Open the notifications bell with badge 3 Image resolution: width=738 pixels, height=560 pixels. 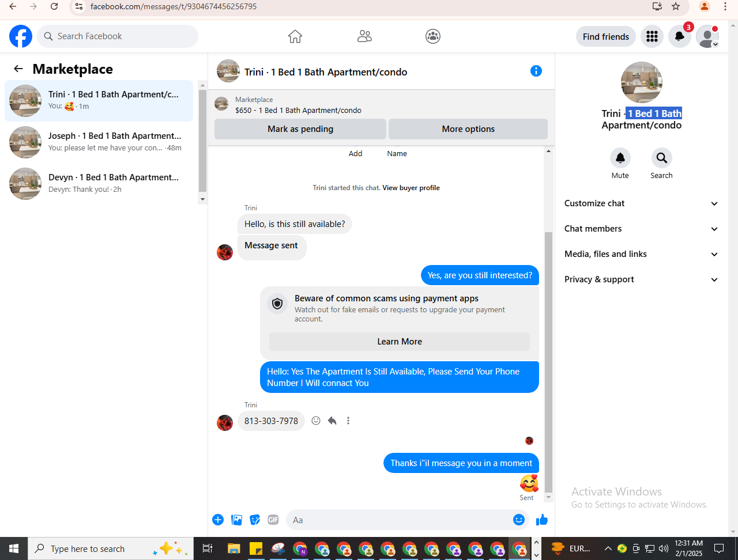click(x=680, y=36)
